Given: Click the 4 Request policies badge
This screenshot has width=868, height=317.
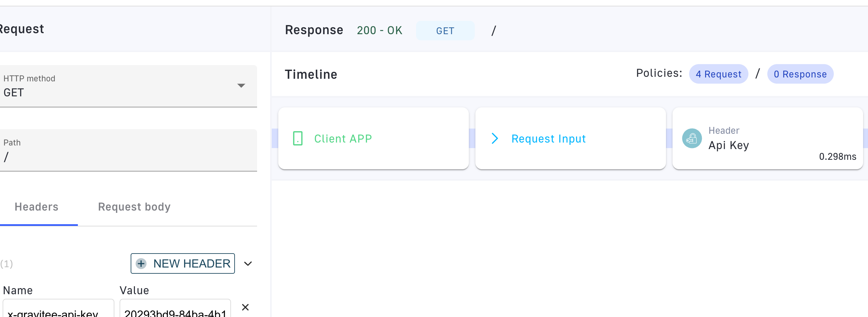Looking at the screenshot, I should click(x=718, y=74).
